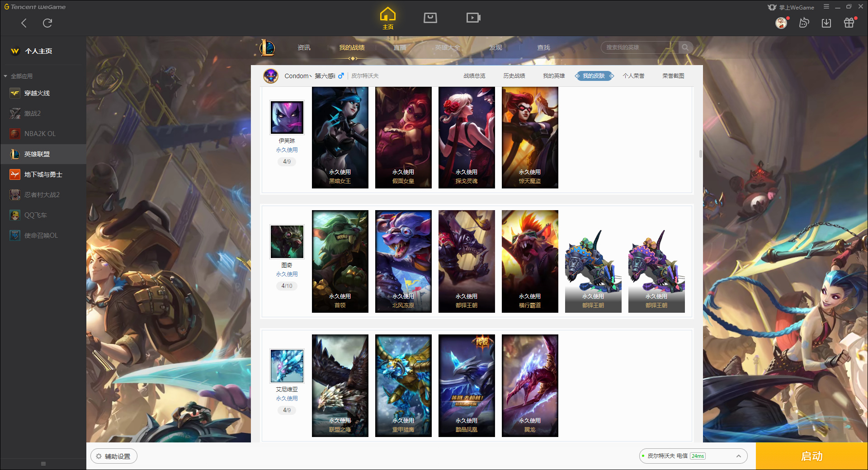
Task: Switch to the 历史战绩 sub-tab
Action: coord(514,76)
